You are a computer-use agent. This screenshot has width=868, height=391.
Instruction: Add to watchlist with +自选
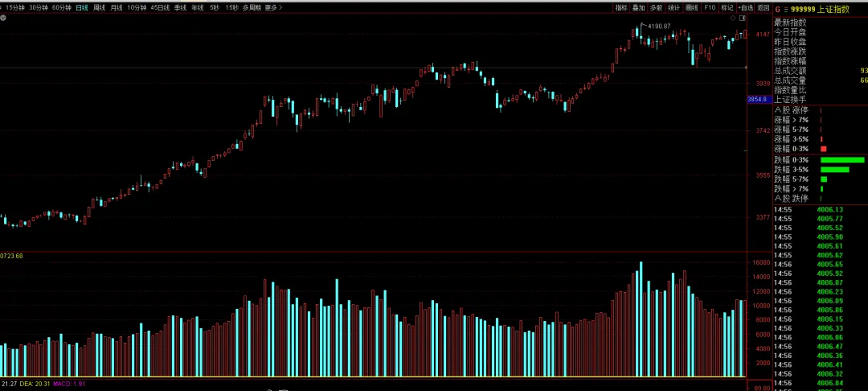[745, 8]
